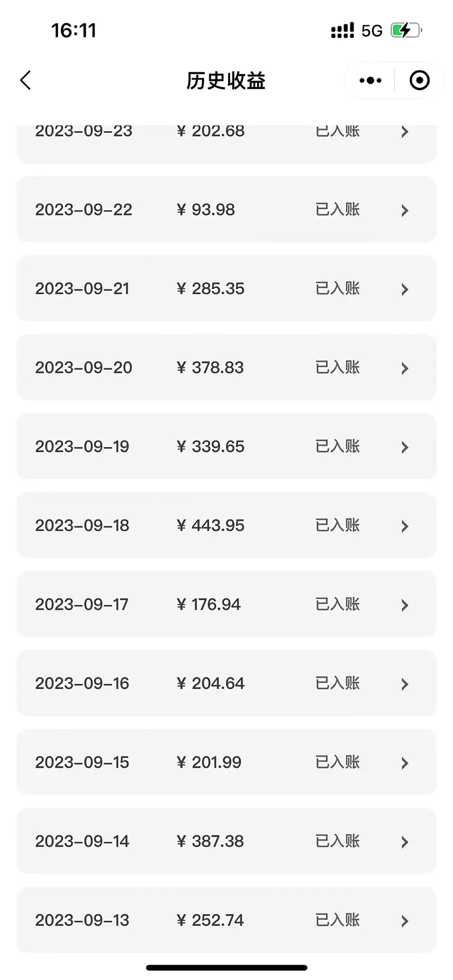Screen dimensions: 453x980
Task: Expand the 2023-09-23 entry chevron
Action: point(405,132)
